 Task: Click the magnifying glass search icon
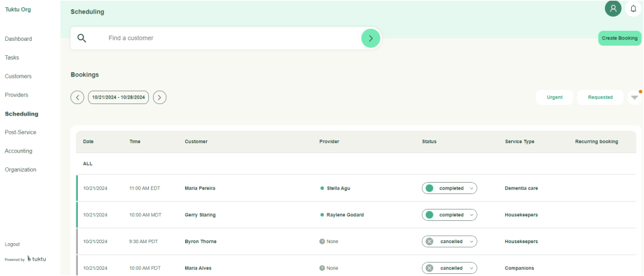click(82, 38)
